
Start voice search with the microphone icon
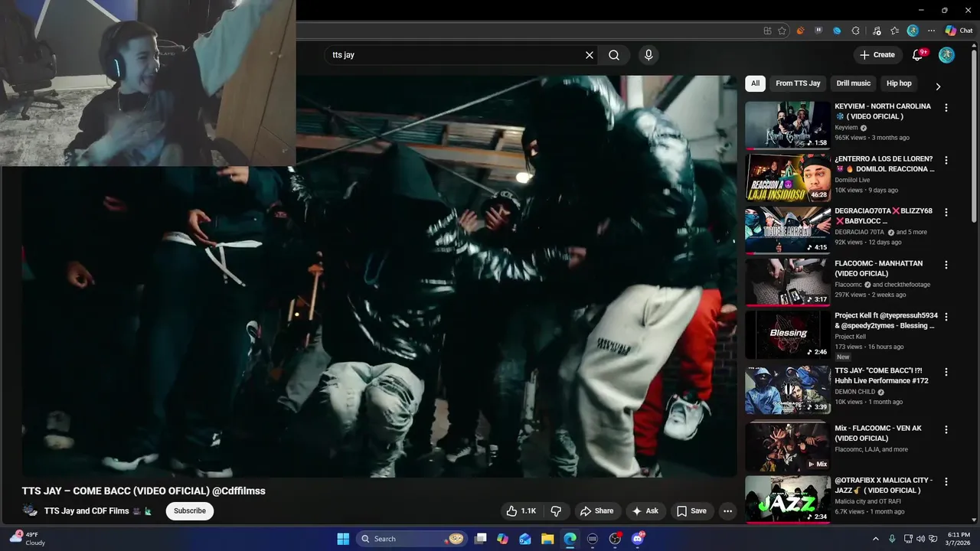pyautogui.click(x=648, y=55)
